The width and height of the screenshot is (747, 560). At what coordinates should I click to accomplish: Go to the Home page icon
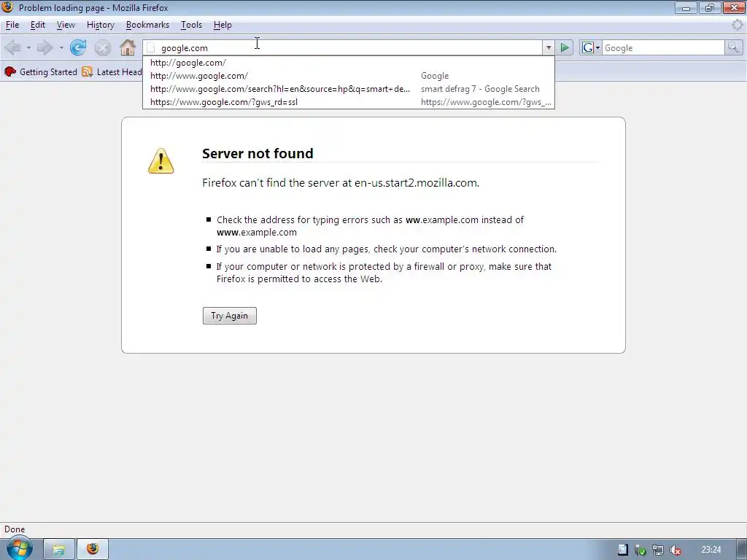point(127,47)
